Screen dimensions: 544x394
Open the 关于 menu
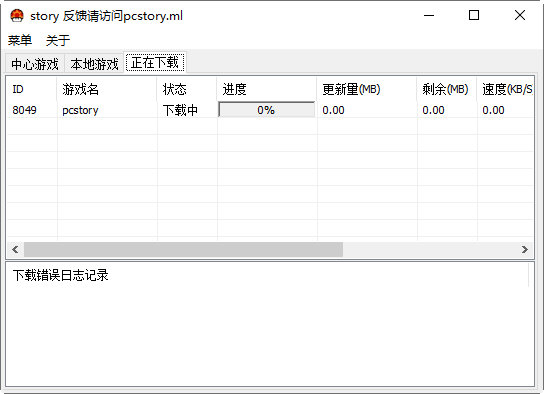pyautogui.click(x=58, y=40)
